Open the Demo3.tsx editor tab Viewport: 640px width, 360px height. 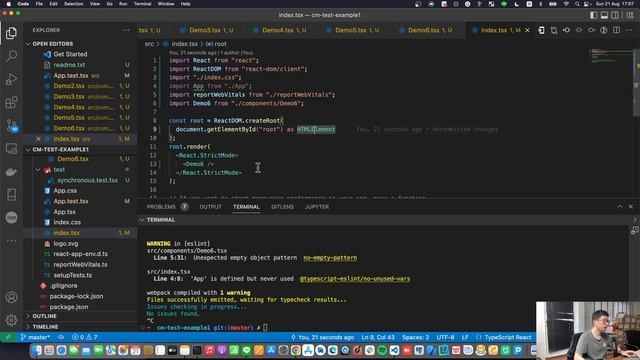pyautogui.click(x=207, y=30)
